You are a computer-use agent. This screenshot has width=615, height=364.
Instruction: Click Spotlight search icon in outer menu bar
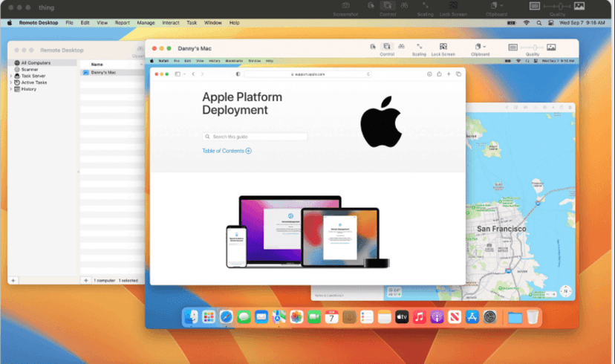pyautogui.click(x=539, y=23)
